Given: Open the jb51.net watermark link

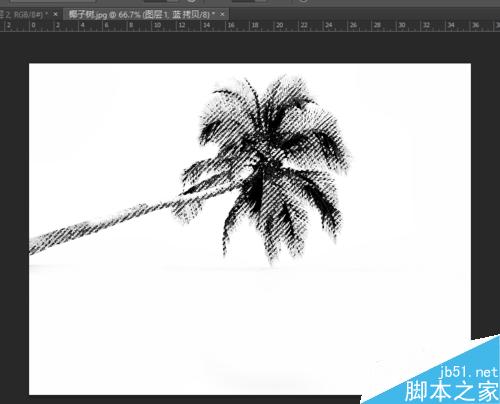Looking at the screenshot, I should coord(469,372).
